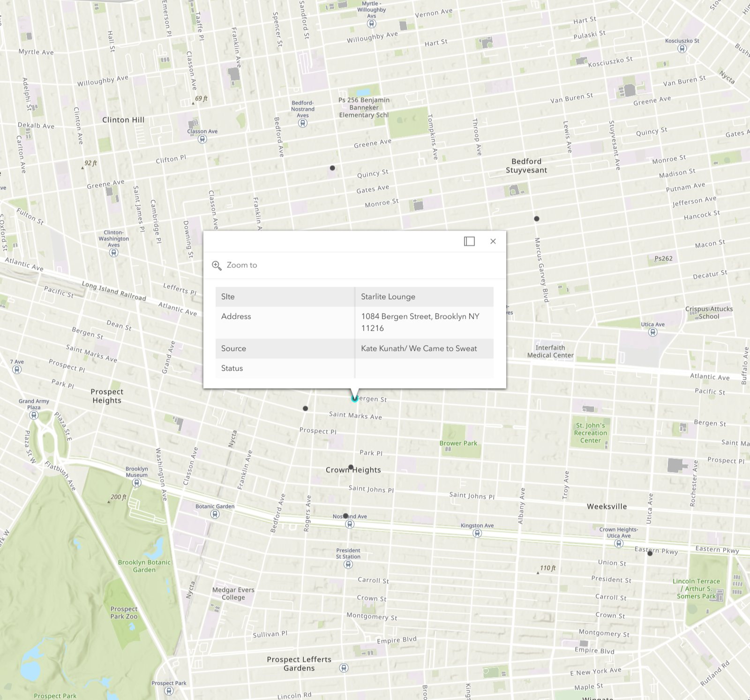
Task: Click the Brooklyn Museum subway icon
Action: pyautogui.click(x=136, y=482)
